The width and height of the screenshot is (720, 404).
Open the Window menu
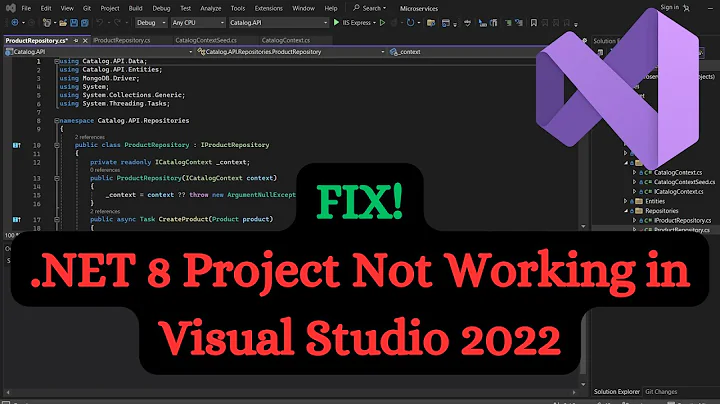click(304, 8)
